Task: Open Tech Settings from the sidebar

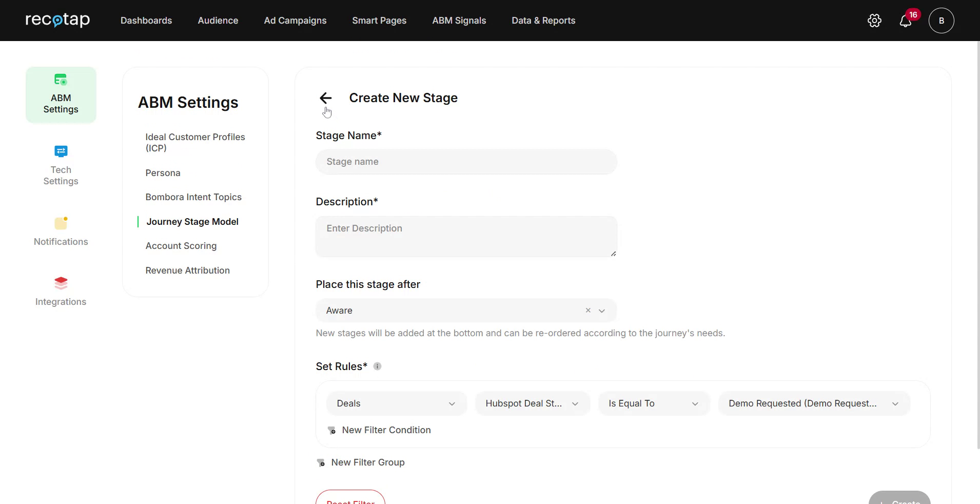Action: (x=61, y=165)
